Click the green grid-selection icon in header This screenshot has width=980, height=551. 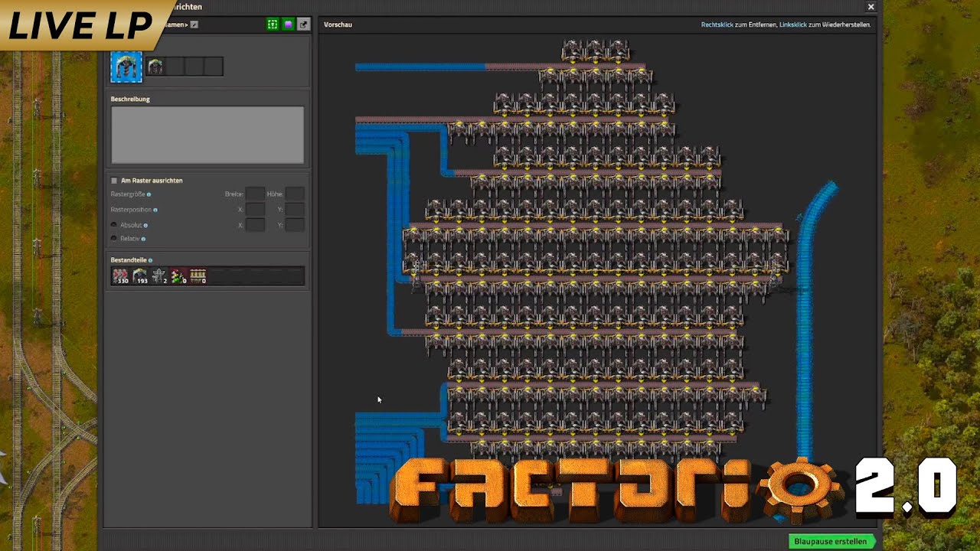point(273,24)
